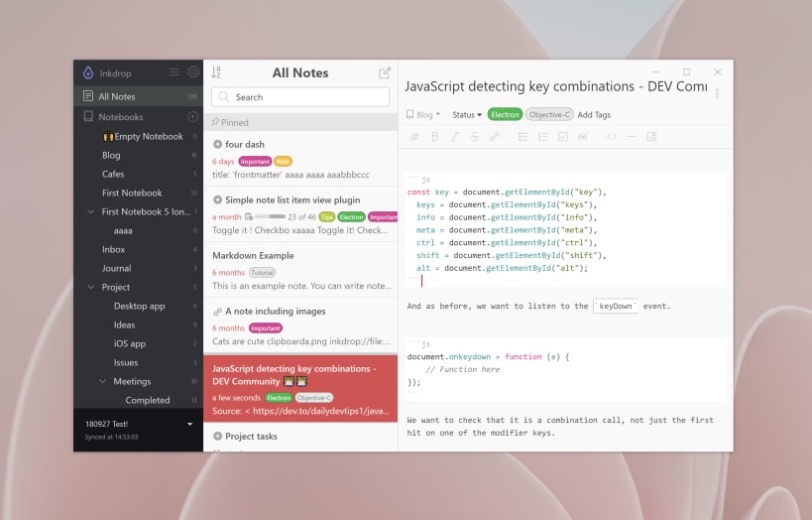The height and width of the screenshot is (520, 812).
Task: Click the Web tag on four dash note
Action: pos(283,161)
